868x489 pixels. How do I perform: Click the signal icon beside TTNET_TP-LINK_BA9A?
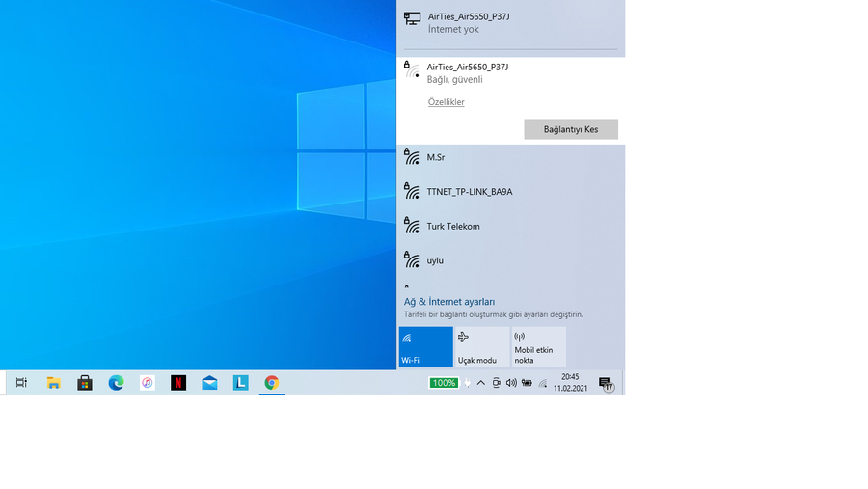point(411,191)
